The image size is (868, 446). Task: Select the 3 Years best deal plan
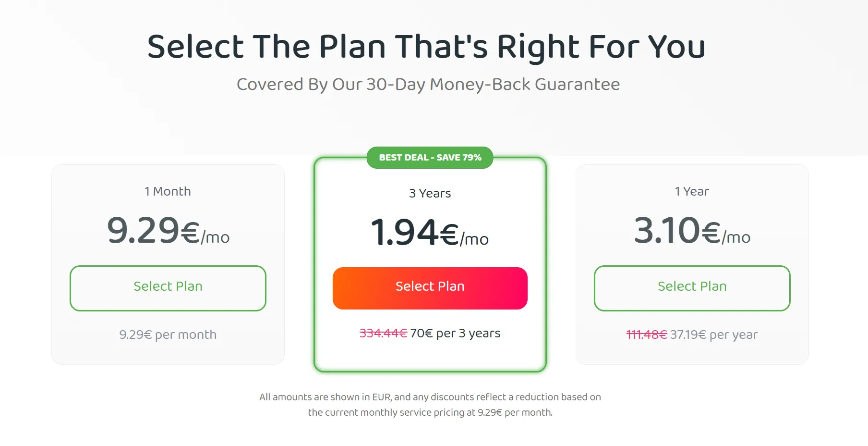430,288
